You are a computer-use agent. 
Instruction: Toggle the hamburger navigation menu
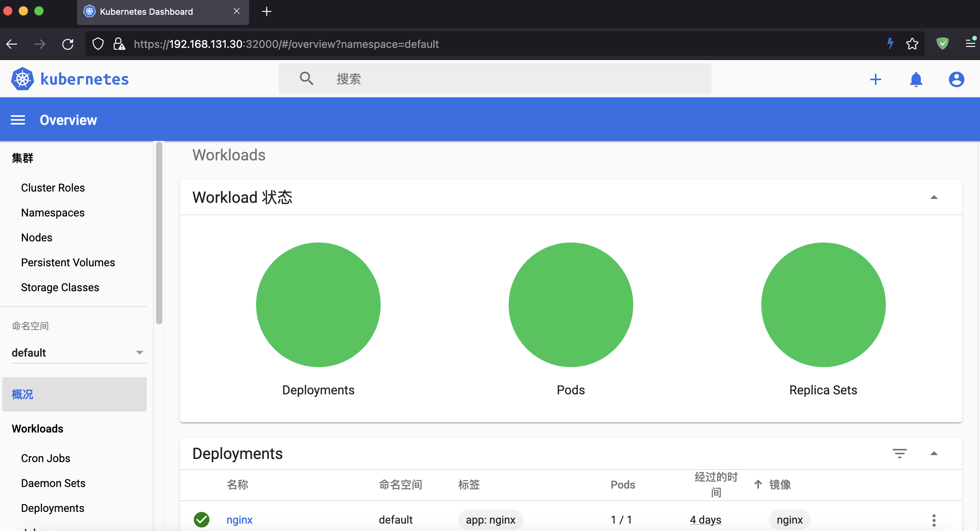click(x=18, y=120)
